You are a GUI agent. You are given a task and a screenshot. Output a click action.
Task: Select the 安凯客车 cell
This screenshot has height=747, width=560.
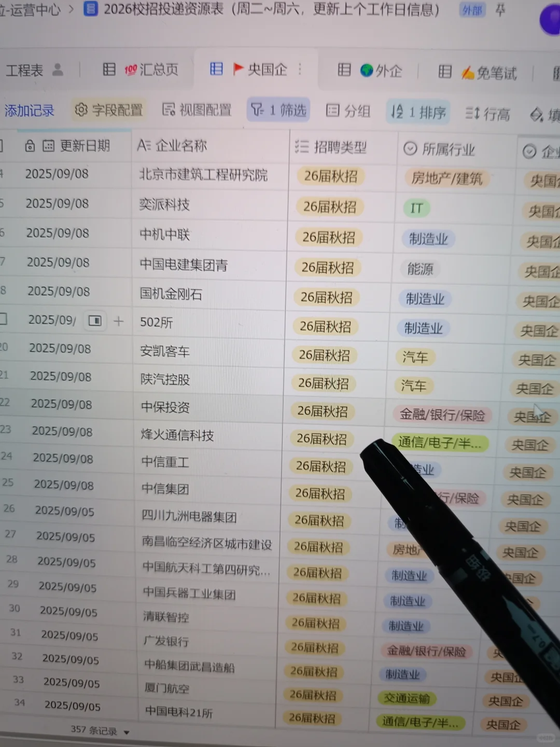pyautogui.click(x=208, y=351)
